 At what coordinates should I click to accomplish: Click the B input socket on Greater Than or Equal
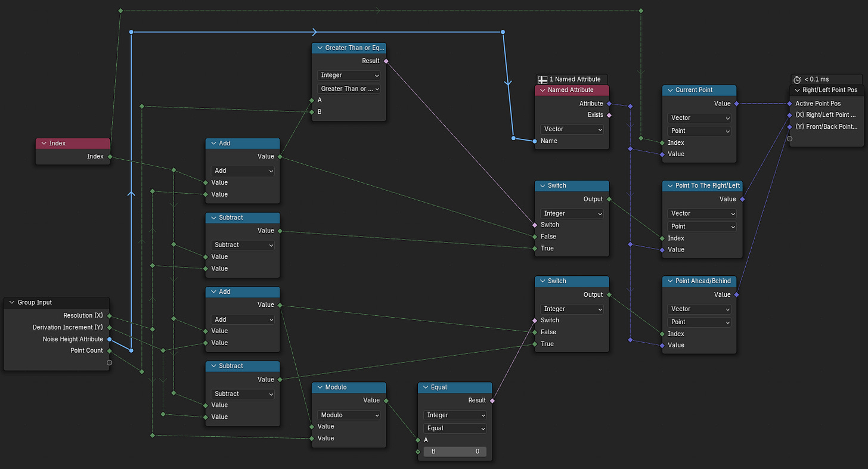pyautogui.click(x=311, y=111)
